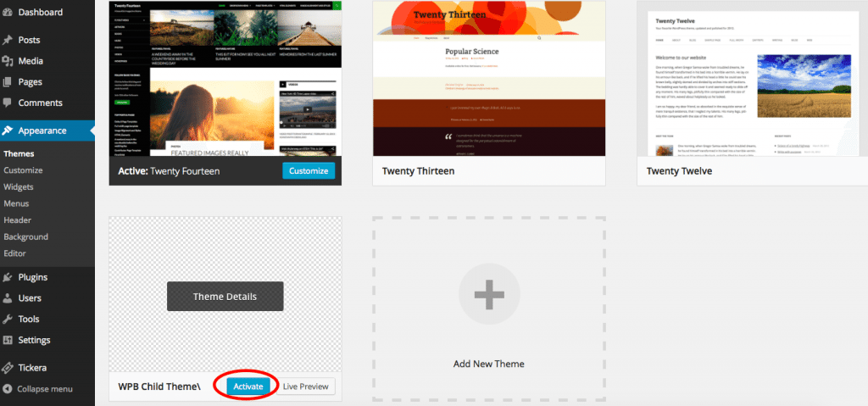Image resolution: width=868 pixels, height=406 pixels.
Task: Activate the WPB Child Theme
Action: pyautogui.click(x=248, y=387)
